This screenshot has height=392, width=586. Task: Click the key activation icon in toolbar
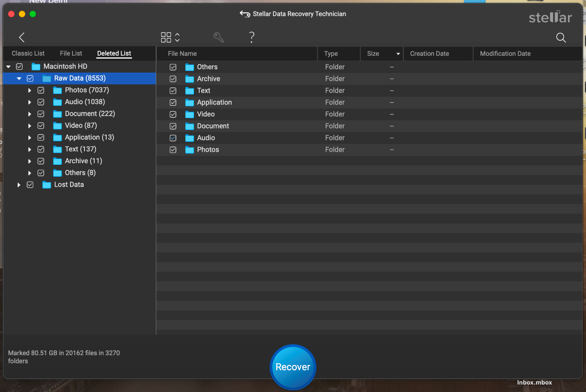(219, 37)
